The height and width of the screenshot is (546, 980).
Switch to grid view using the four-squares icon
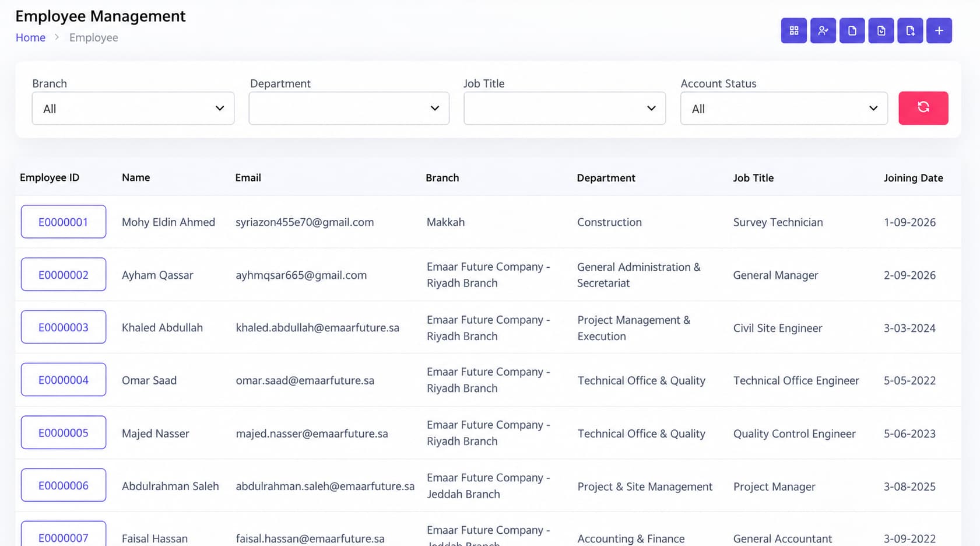[x=793, y=30]
